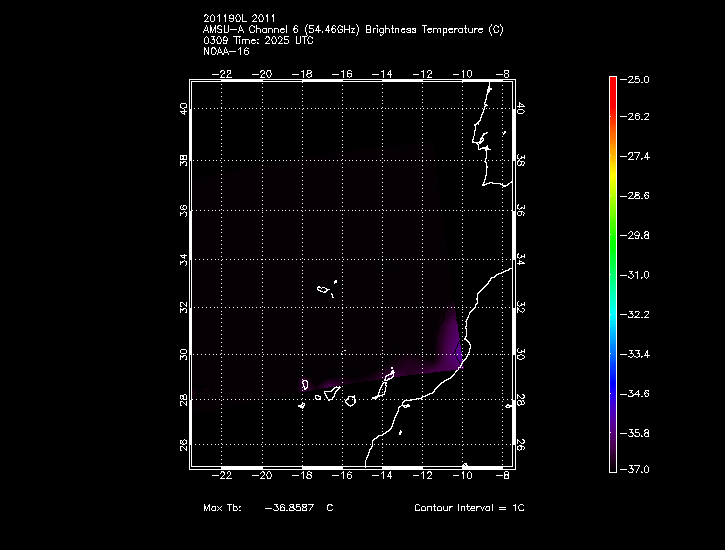
Task: Click the -14 longitude label on the bottom axis
Action: point(381,479)
